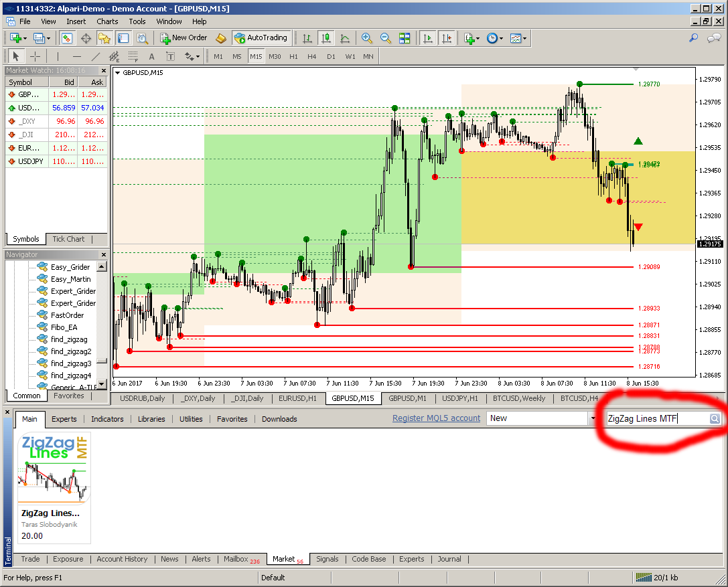Switch chart to line chart mode
The height and width of the screenshot is (587, 728).
coord(345,38)
